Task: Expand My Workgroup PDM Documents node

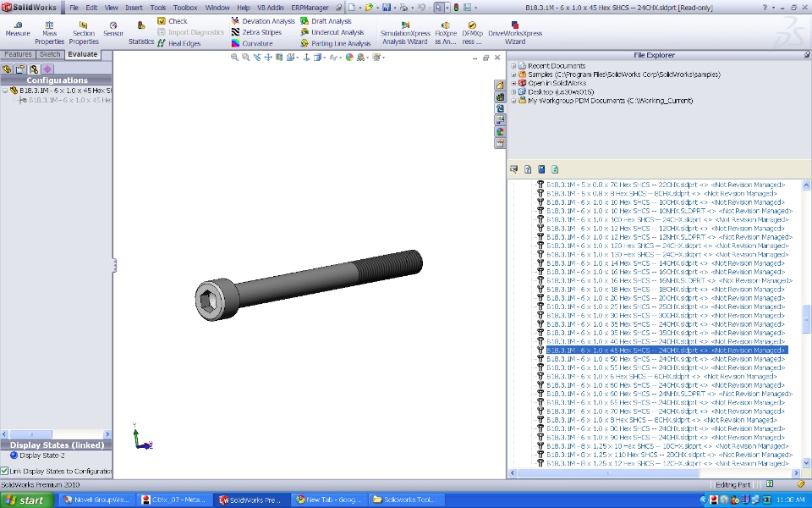Action: click(x=513, y=101)
